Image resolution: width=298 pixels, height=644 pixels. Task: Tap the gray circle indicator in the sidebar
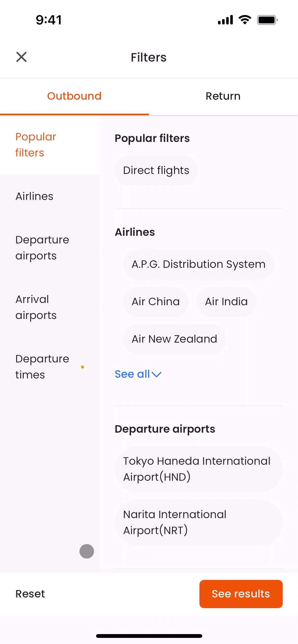[x=87, y=551]
